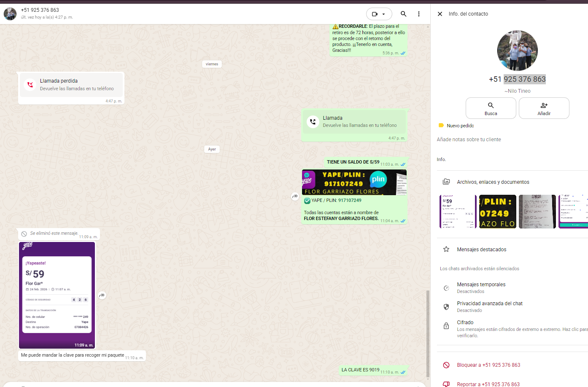The height and width of the screenshot is (387, 588).
Task: Open the video call dropdown arrow
Action: tap(384, 14)
